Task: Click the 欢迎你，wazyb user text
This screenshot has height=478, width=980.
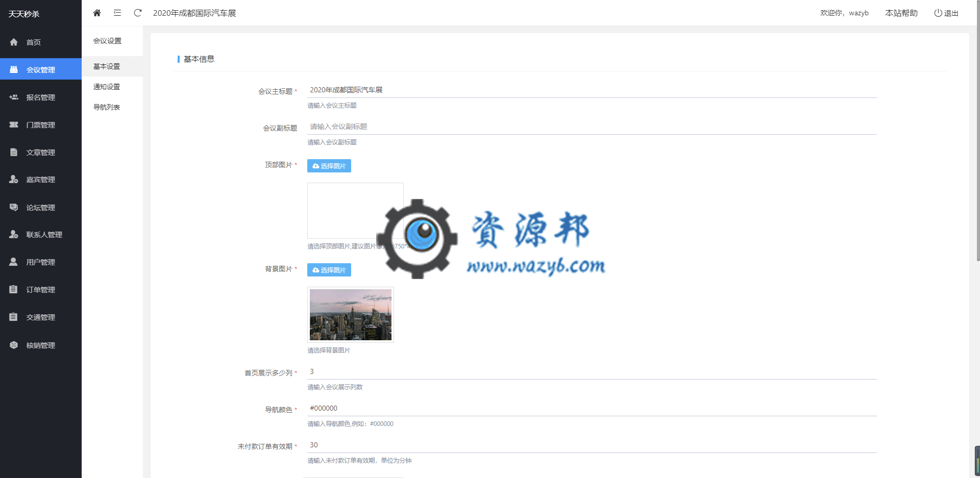Action: point(844,13)
